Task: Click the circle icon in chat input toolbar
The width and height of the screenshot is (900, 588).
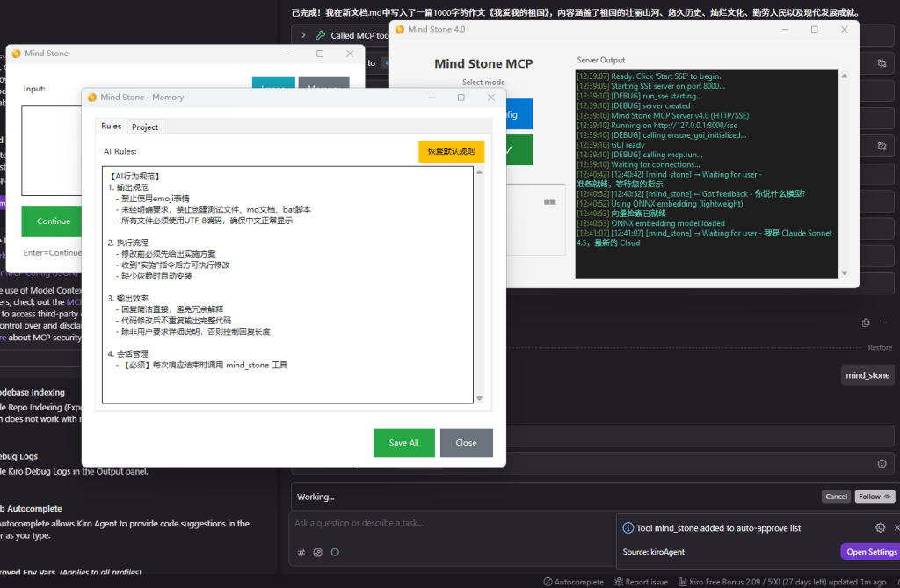Action: 335,552
